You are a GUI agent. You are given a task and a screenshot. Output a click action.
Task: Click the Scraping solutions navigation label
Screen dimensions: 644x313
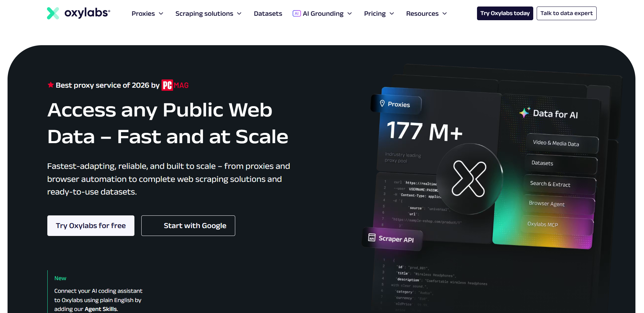tap(204, 14)
